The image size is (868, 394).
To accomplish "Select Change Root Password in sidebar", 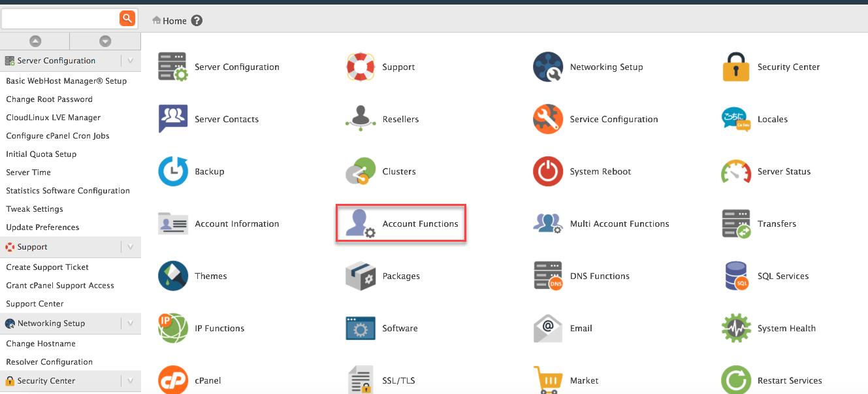I will point(50,99).
